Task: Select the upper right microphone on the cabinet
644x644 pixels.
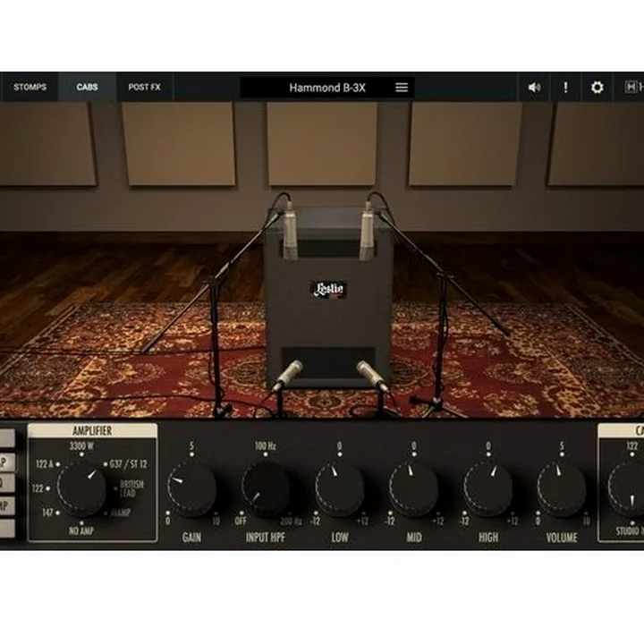Action: point(367,232)
